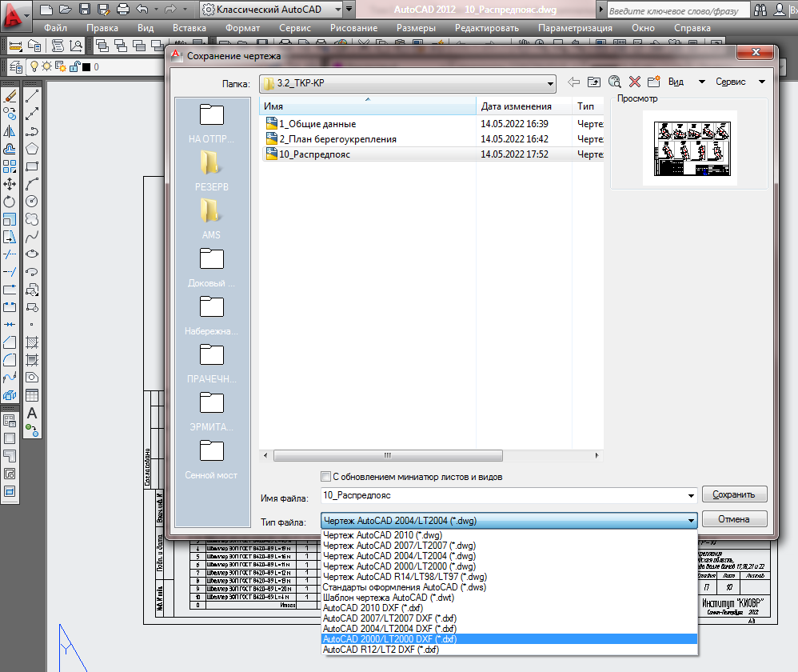The height and width of the screenshot is (672, 798).
Task: Click the Plot printer icon
Action: pyautogui.click(x=123, y=9)
